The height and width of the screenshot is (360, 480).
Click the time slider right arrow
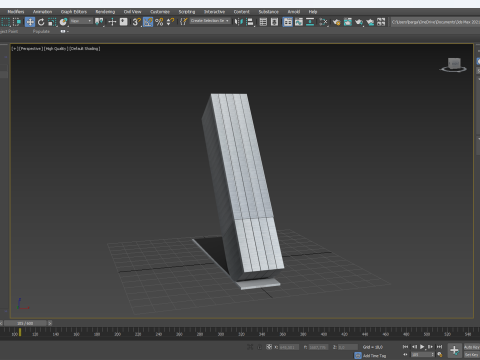(50, 323)
